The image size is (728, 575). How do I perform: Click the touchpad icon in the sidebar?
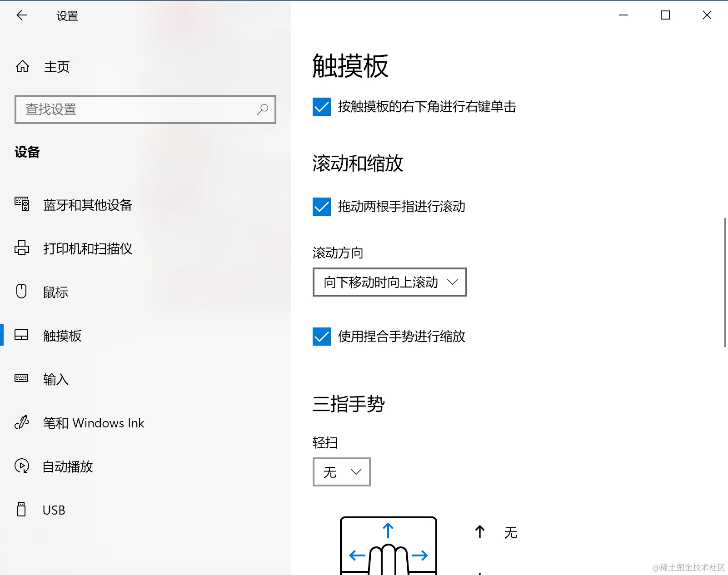21,336
